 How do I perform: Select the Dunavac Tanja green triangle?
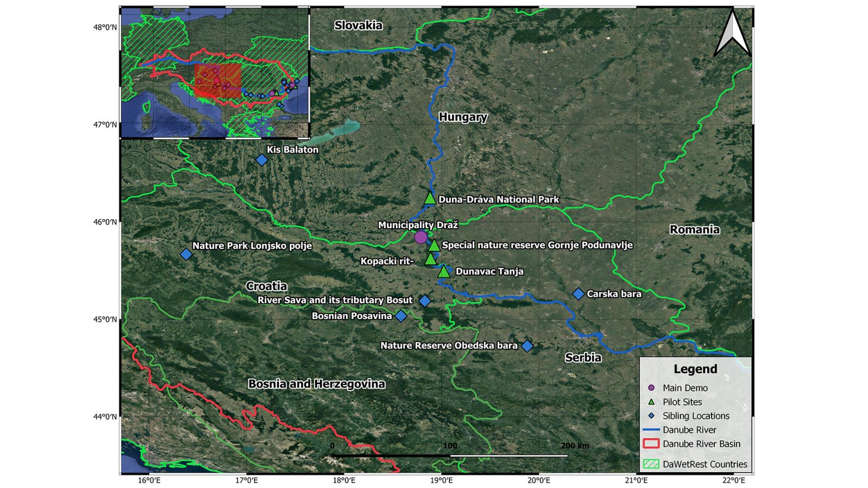(x=444, y=272)
